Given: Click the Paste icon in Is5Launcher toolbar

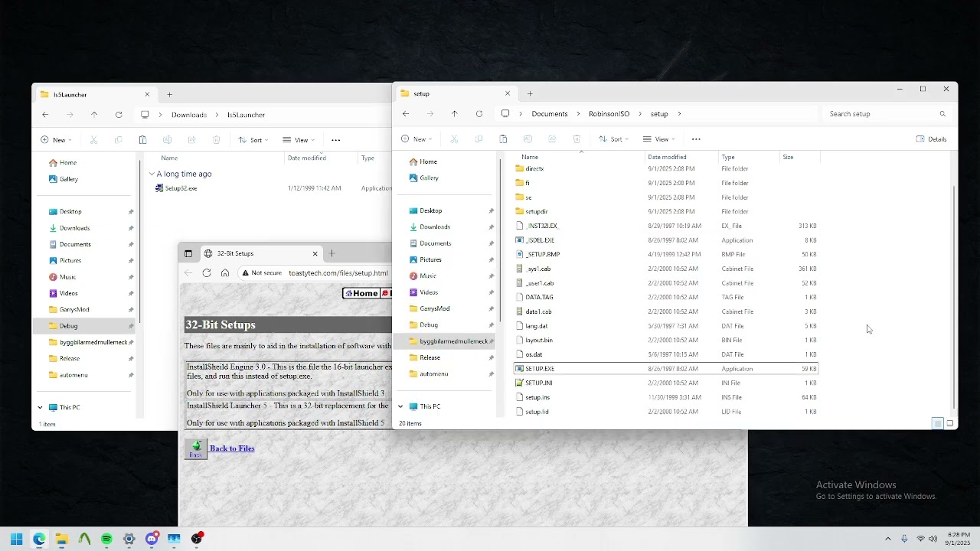Looking at the screenshot, I should click(x=142, y=140).
